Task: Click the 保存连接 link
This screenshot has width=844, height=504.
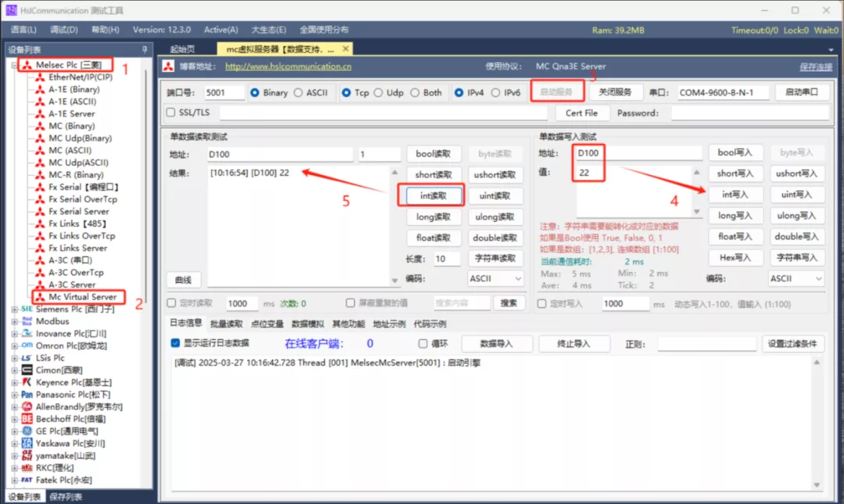Action: pos(815,66)
